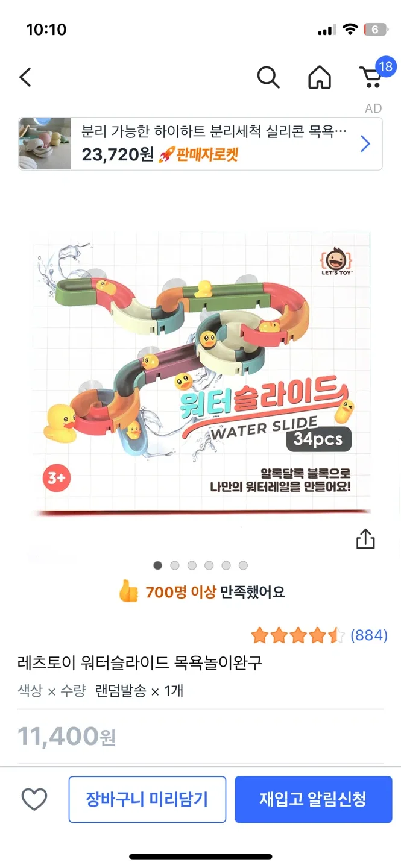
Task: Tap the thumbs-up satisfaction icon
Action: click(x=128, y=592)
